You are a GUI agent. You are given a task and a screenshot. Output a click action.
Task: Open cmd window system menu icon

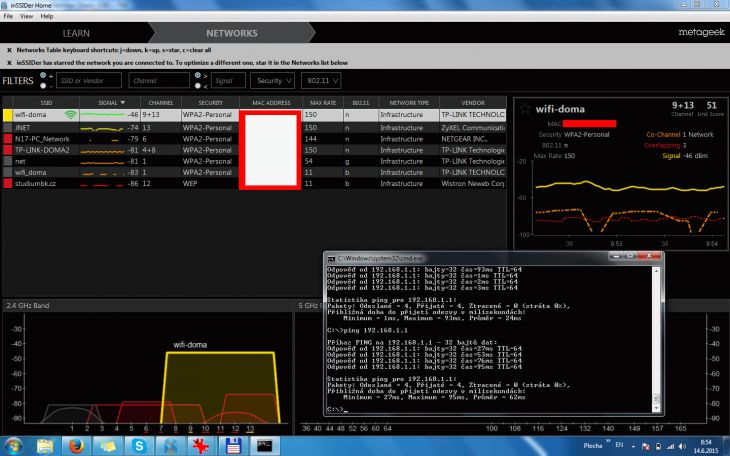(331, 259)
